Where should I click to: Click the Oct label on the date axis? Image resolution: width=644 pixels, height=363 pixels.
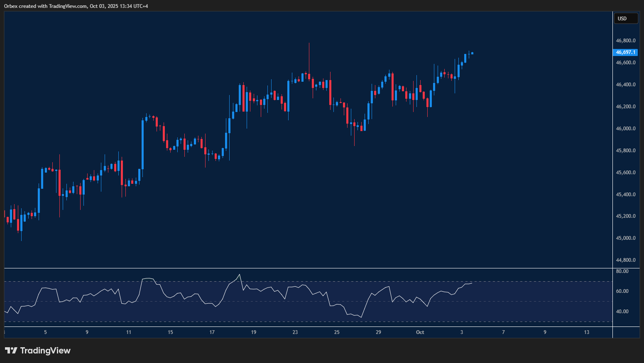click(420, 332)
